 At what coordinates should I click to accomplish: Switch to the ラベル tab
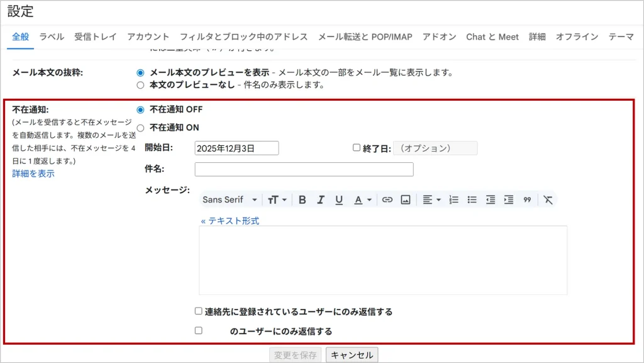52,36
